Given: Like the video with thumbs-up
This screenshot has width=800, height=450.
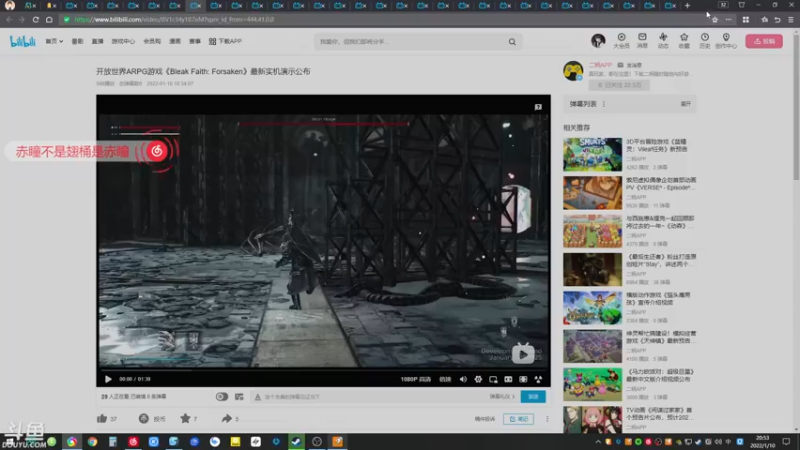Looking at the screenshot, I should [x=102, y=418].
